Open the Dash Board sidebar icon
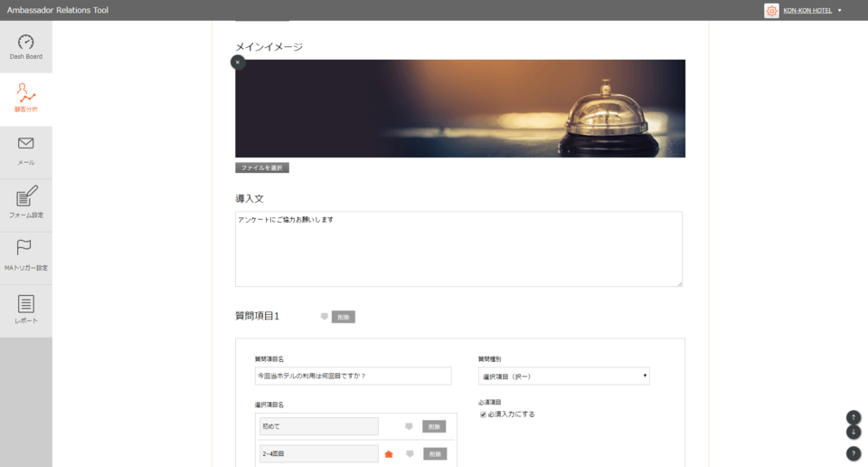Viewport: 868px width, 467px height. [x=25, y=47]
